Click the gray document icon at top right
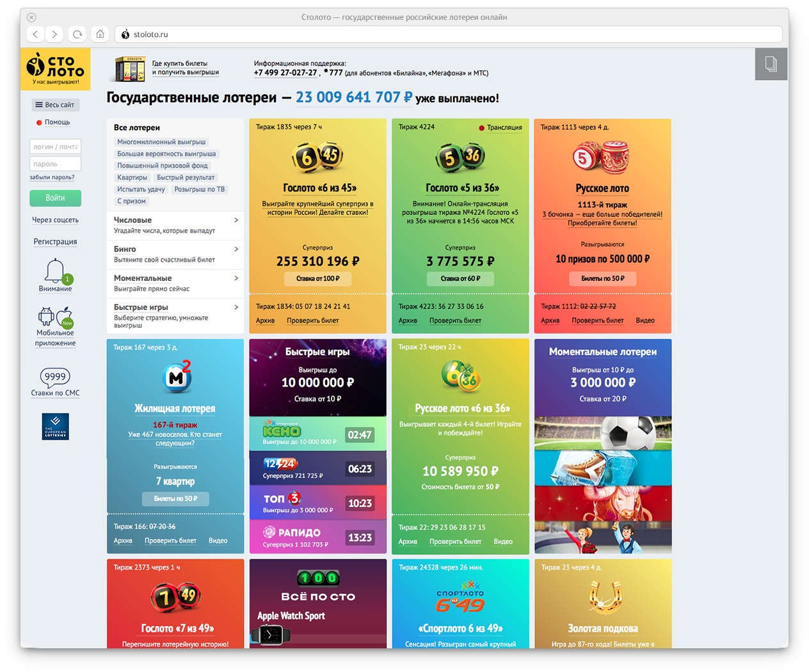Viewport: 809px width, 672px height. click(x=771, y=64)
